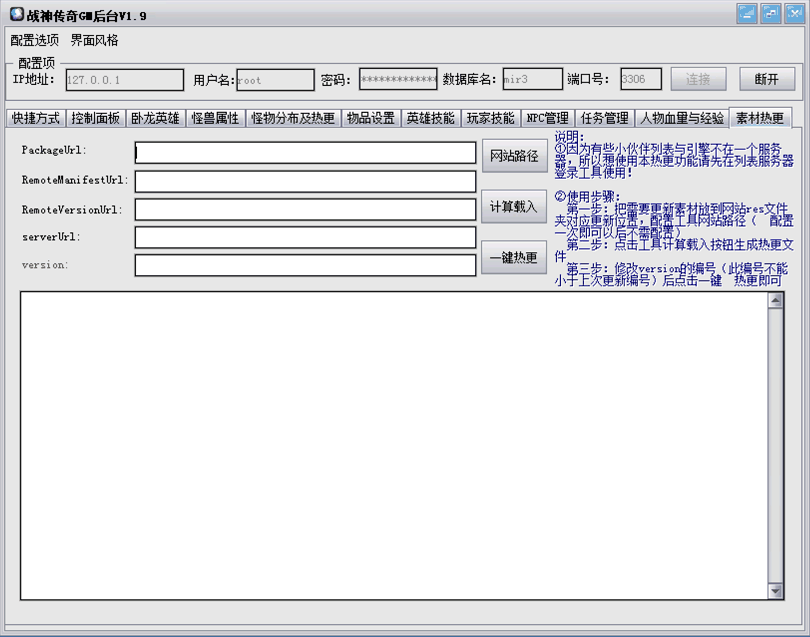Click the ②使用步骤 instructions text
The height and width of the screenshot is (637, 810).
(x=587, y=196)
